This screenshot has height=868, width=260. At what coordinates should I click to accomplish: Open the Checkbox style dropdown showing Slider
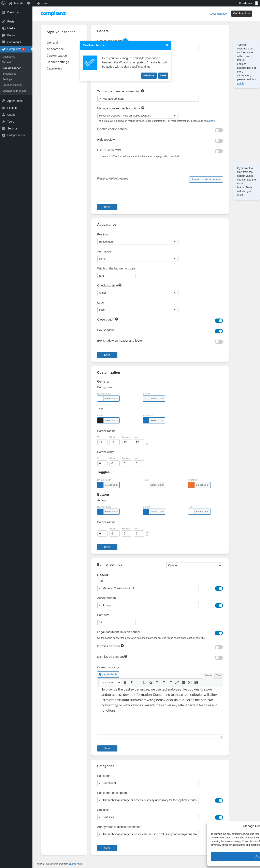(x=138, y=293)
